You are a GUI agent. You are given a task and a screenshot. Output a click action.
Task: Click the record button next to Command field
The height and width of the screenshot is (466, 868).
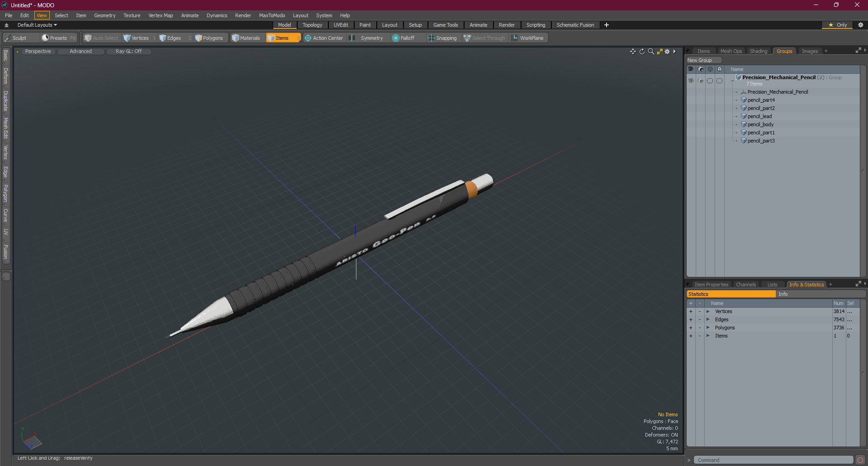(860, 460)
